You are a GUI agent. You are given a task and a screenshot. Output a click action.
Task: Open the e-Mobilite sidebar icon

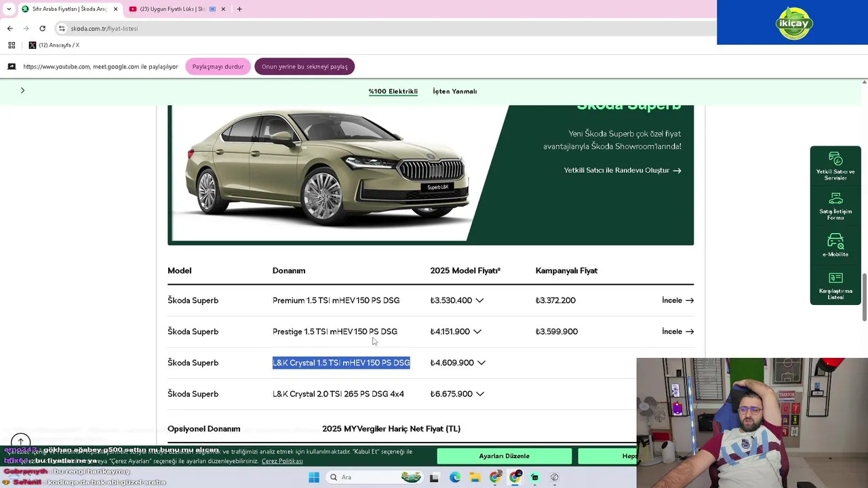835,245
